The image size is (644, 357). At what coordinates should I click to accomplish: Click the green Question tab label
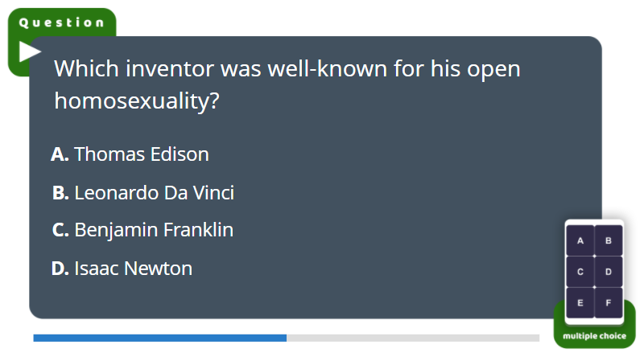point(62,23)
